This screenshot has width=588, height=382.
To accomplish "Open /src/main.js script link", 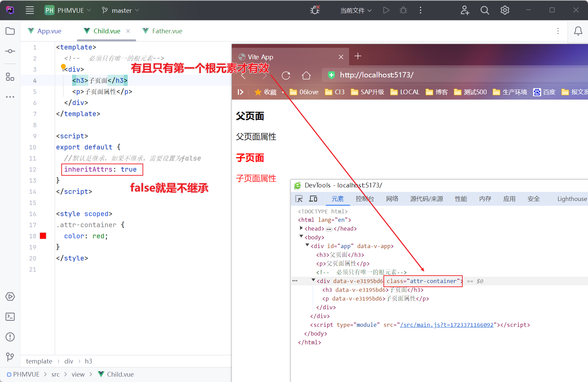I will coord(446,325).
